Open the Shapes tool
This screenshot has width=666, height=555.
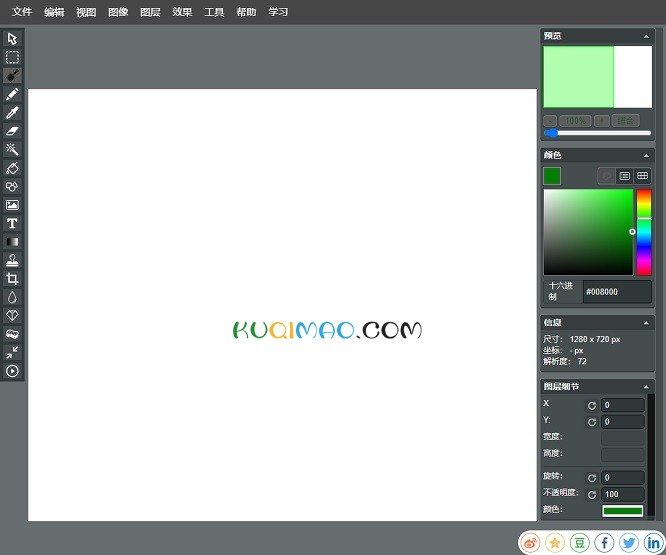[12, 186]
